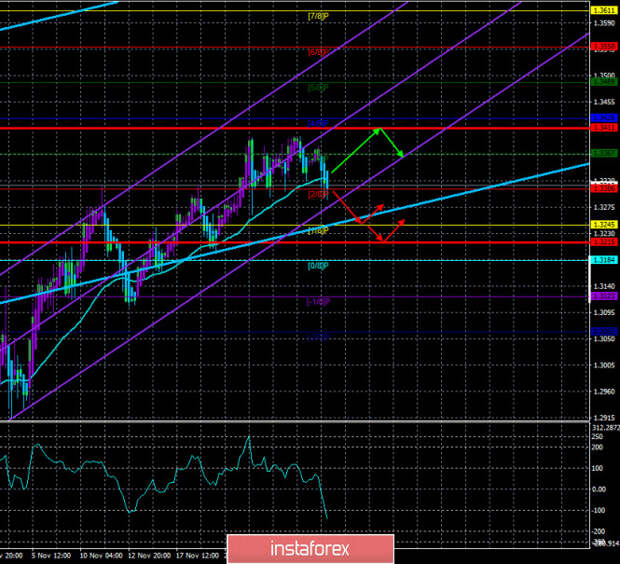Click the [0/8]P Murray level label
Image resolution: width=620 pixels, height=564 pixels.
(x=318, y=266)
